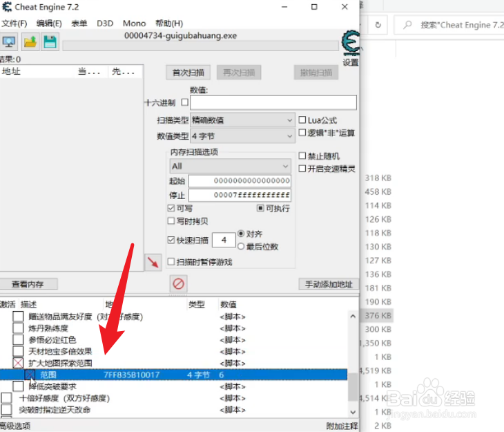
Task: Click the fast scan alignment value field
Action: tap(224, 240)
